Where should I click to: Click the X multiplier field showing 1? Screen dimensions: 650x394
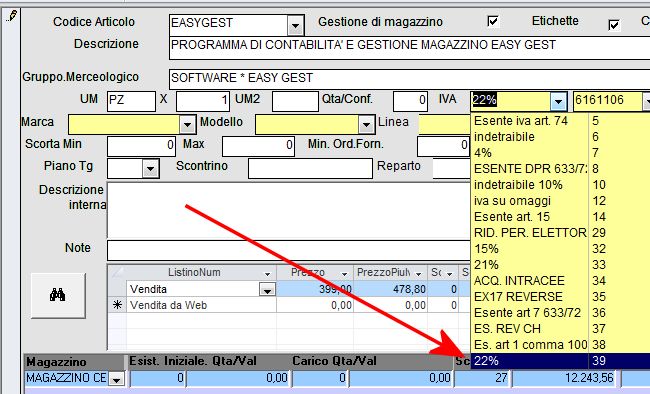[203, 101]
